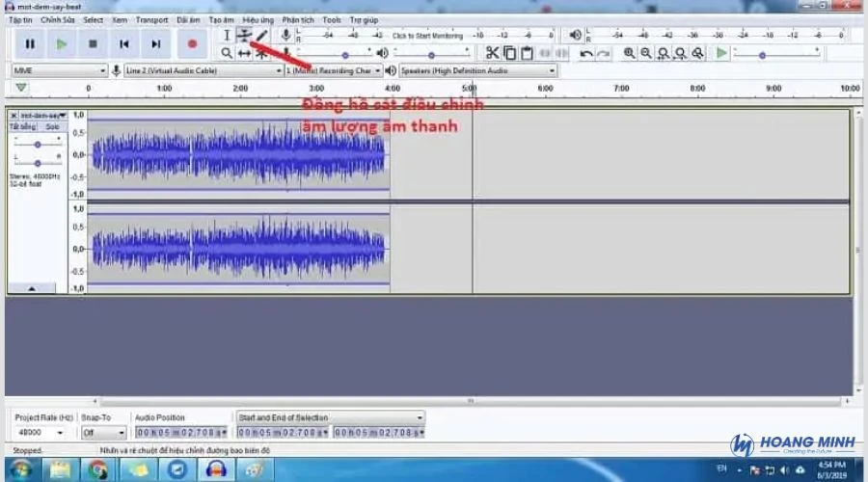
Task: Fit project to window width
Action: pos(680,53)
